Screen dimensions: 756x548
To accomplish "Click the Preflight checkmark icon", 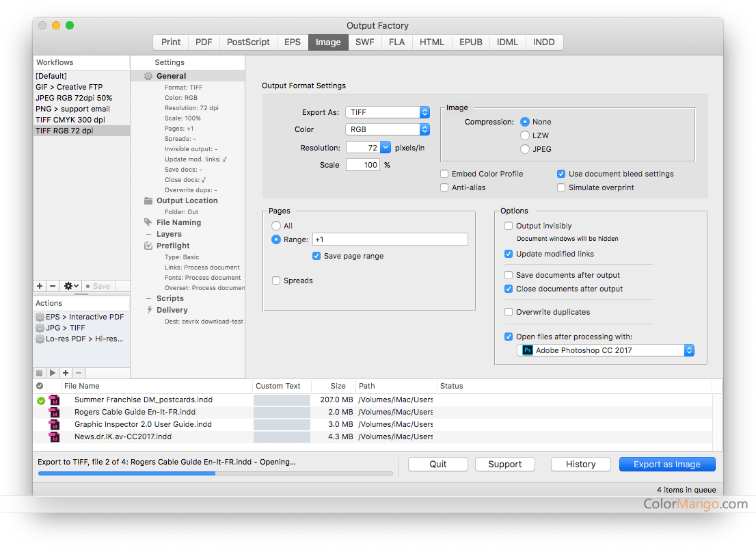I will 148,245.
